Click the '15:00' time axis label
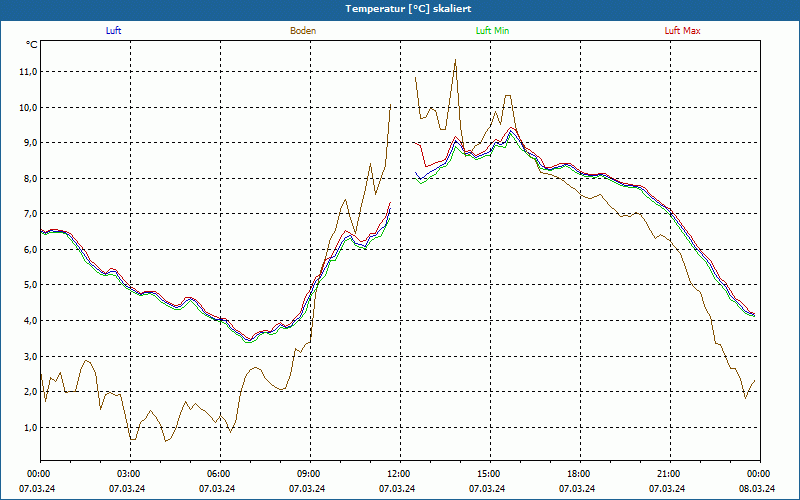Image resolution: width=800 pixels, height=500 pixels. (490, 474)
